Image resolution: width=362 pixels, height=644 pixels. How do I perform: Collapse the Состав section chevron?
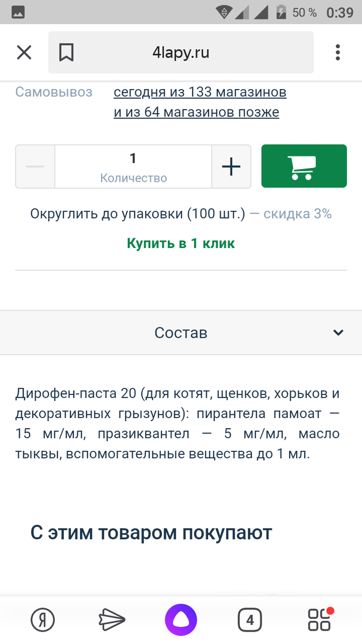click(338, 333)
